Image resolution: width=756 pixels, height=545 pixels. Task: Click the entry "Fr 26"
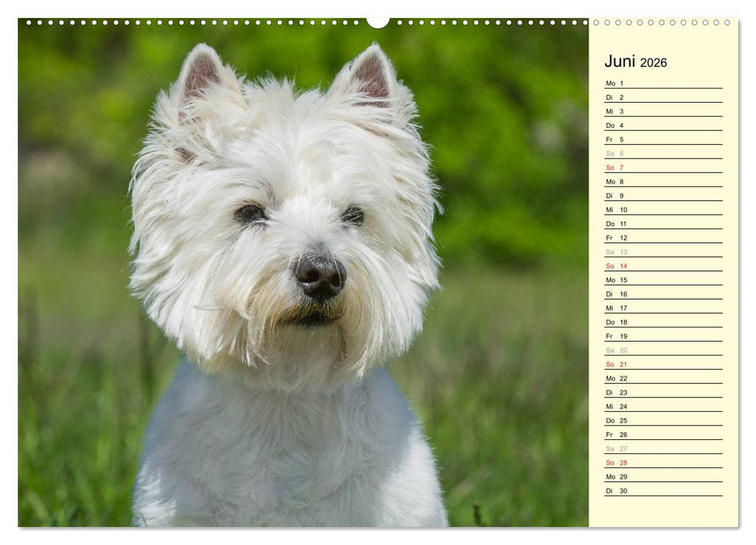click(615, 434)
